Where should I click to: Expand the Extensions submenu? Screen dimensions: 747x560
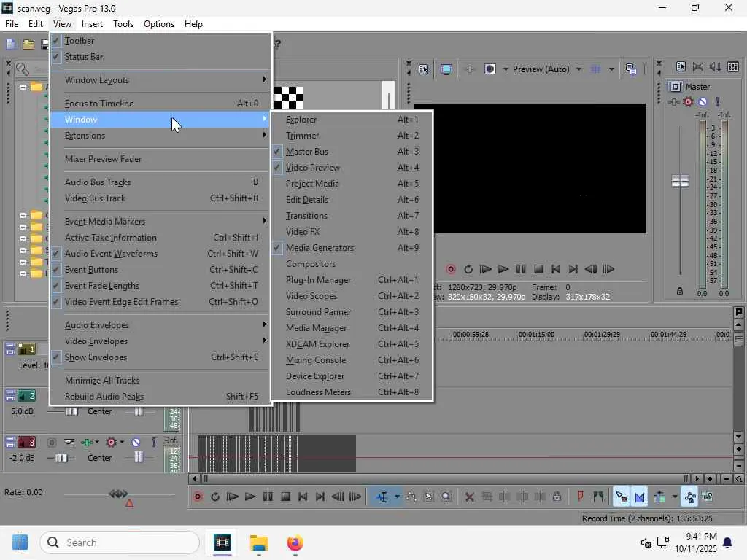pos(161,136)
